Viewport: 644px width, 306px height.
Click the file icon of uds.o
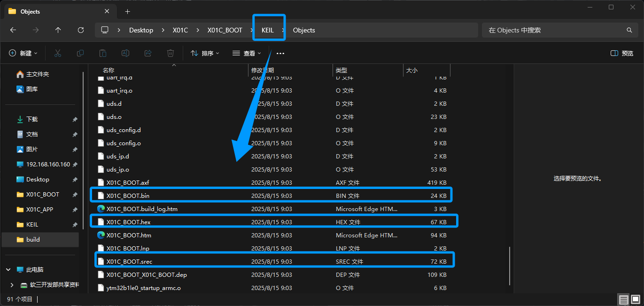pos(101,117)
